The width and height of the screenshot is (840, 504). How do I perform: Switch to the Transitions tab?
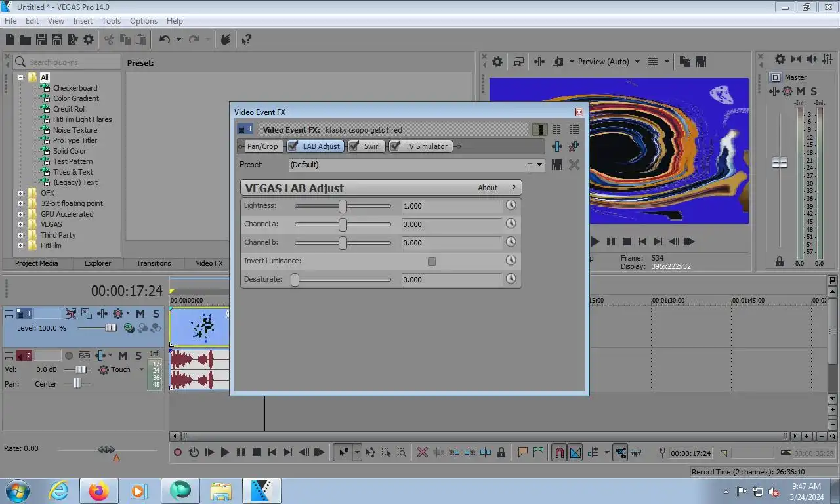[154, 263]
